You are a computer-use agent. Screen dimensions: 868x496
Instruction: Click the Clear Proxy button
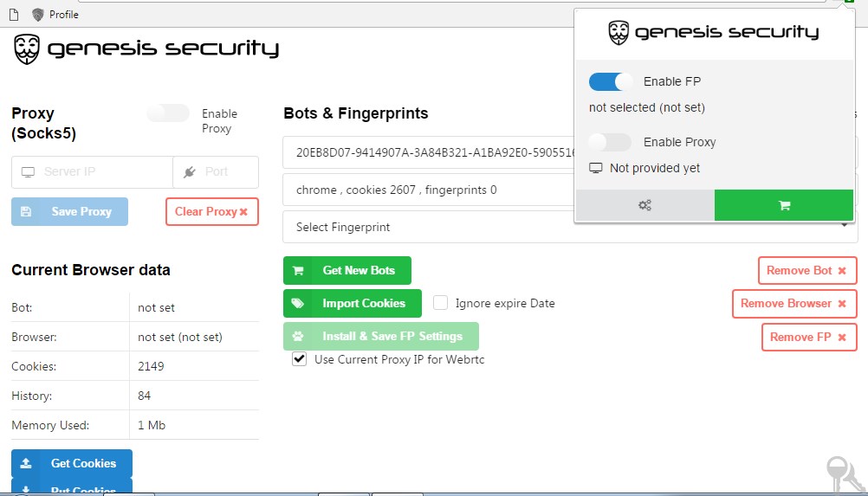pos(212,212)
